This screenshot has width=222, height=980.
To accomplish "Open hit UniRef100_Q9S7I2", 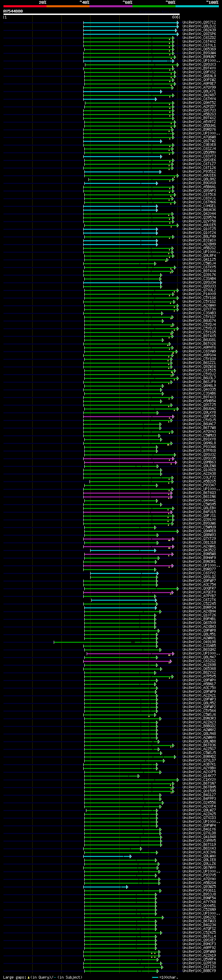I will coord(199,23).
